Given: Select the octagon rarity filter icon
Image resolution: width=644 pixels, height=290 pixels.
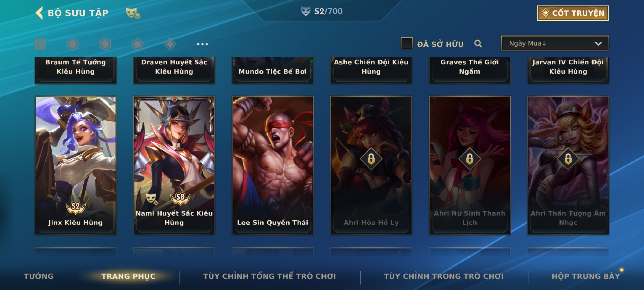Looking at the screenshot, I should coord(73,44).
